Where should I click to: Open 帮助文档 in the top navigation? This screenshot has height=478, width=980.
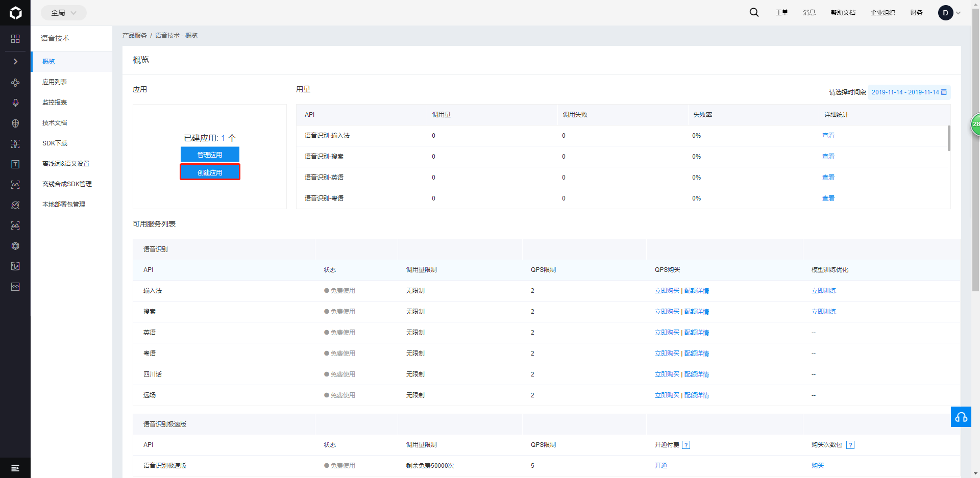tap(843, 13)
